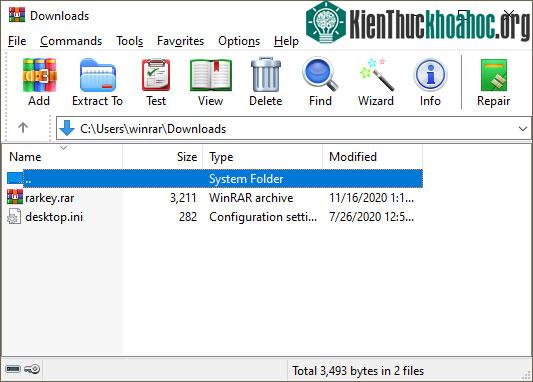Click the 11/16/2020 modified date
Screen dimensions: 533x382
click(372, 198)
